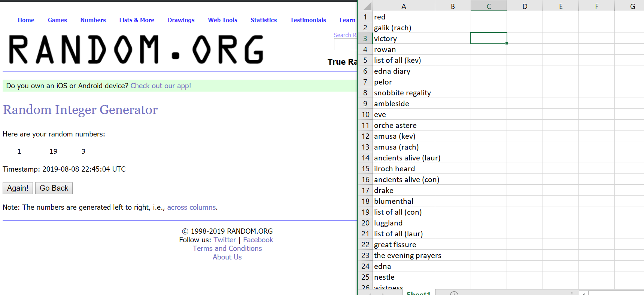This screenshot has height=295, width=644.
Task: Follow the 'Check out our app!' link
Action: coord(161,86)
